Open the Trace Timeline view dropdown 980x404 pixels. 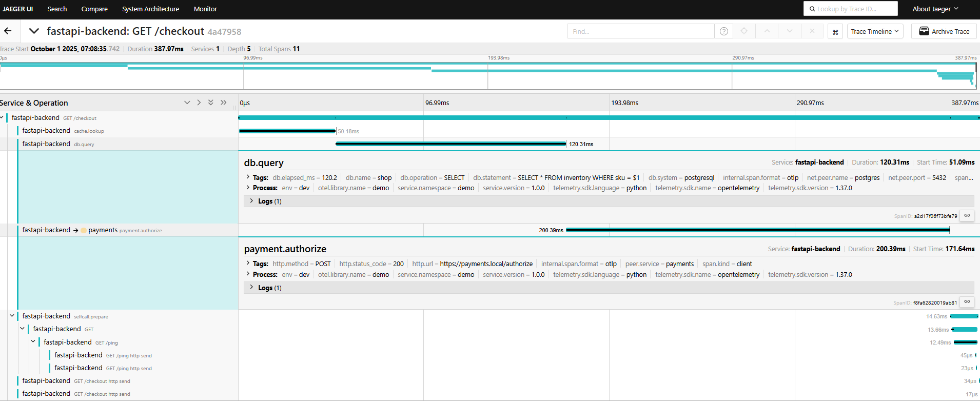click(874, 31)
